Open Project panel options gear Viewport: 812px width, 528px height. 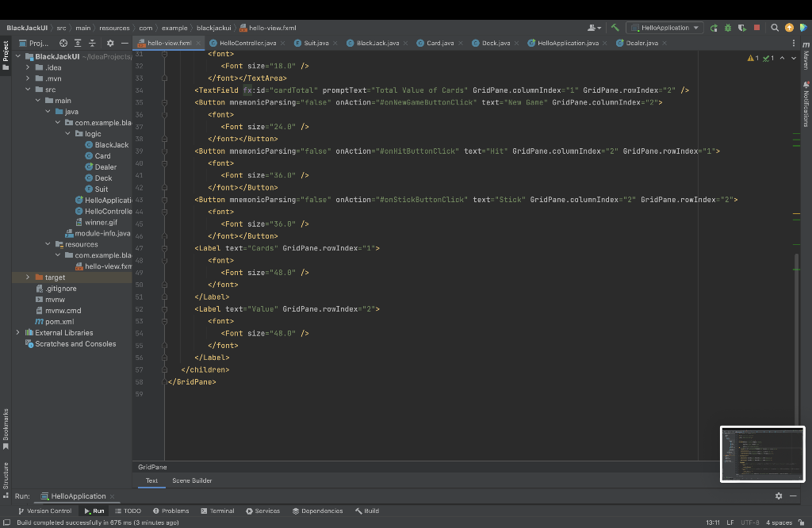click(109, 43)
